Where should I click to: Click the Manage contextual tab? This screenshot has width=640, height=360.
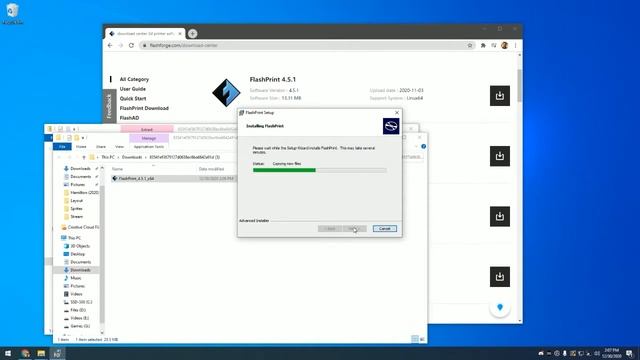(x=149, y=138)
